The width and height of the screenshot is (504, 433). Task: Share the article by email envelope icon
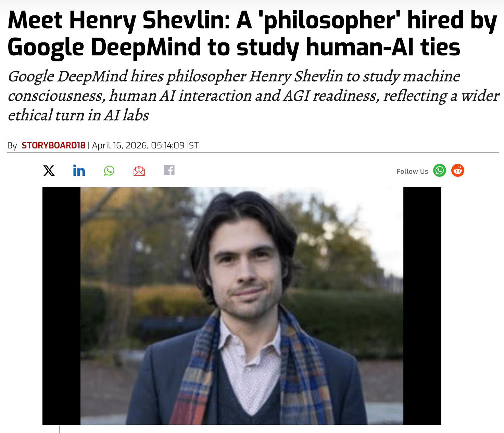139,170
